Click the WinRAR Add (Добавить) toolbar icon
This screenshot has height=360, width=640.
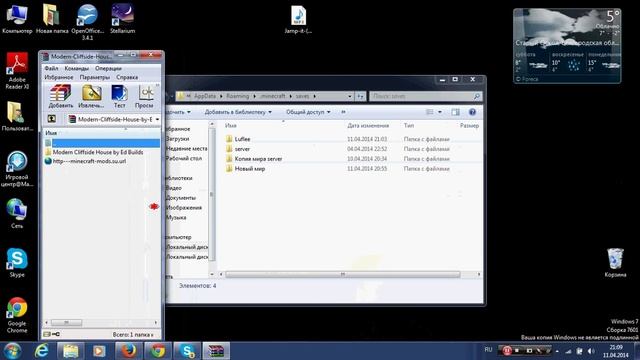60,96
